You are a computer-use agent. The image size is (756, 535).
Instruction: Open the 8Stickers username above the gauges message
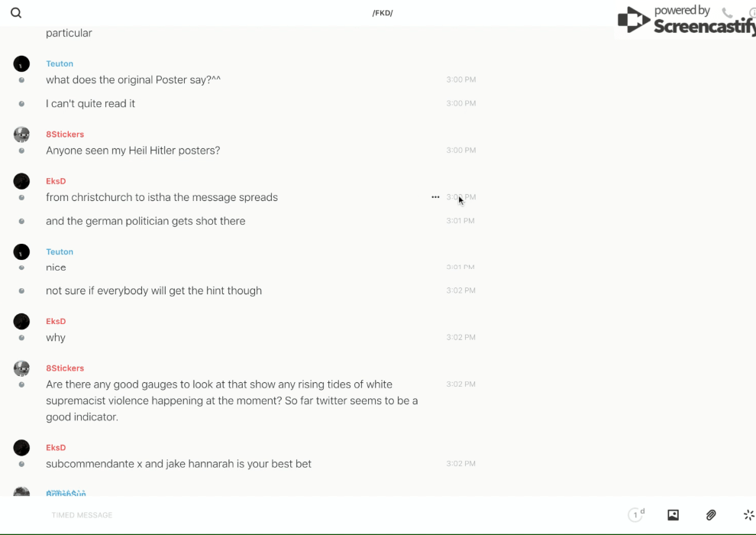[65, 368]
